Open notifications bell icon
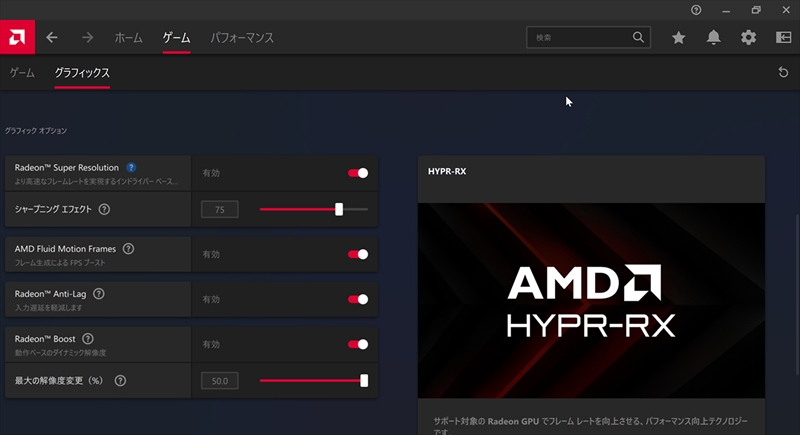This screenshot has height=435, width=800. click(x=713, y=37)
